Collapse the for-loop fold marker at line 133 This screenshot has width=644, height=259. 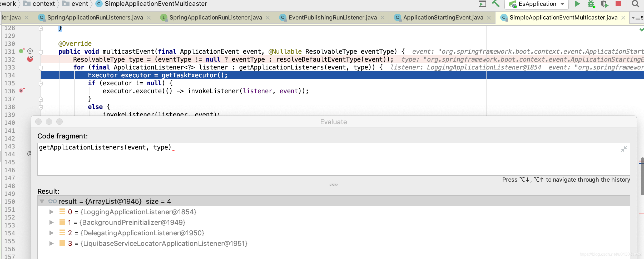tap(41, 68)
